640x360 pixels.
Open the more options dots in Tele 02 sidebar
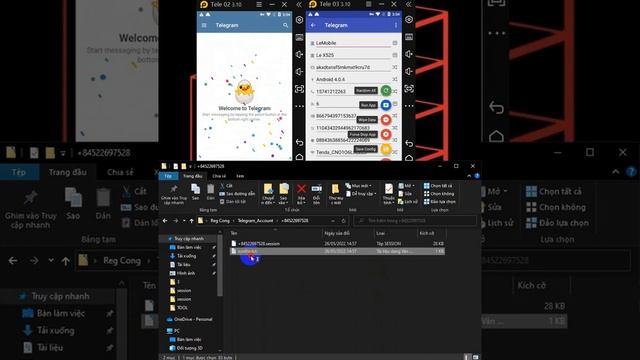click(299, 106)
